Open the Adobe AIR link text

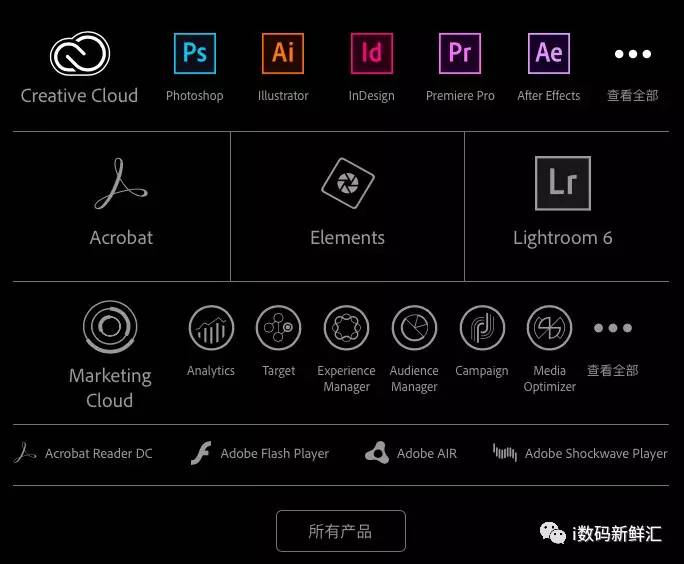427,453
